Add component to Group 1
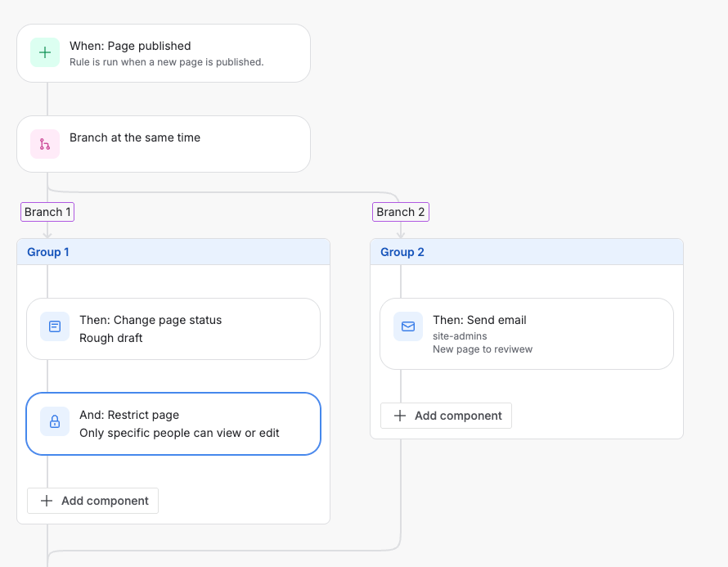 coord(93,501)
